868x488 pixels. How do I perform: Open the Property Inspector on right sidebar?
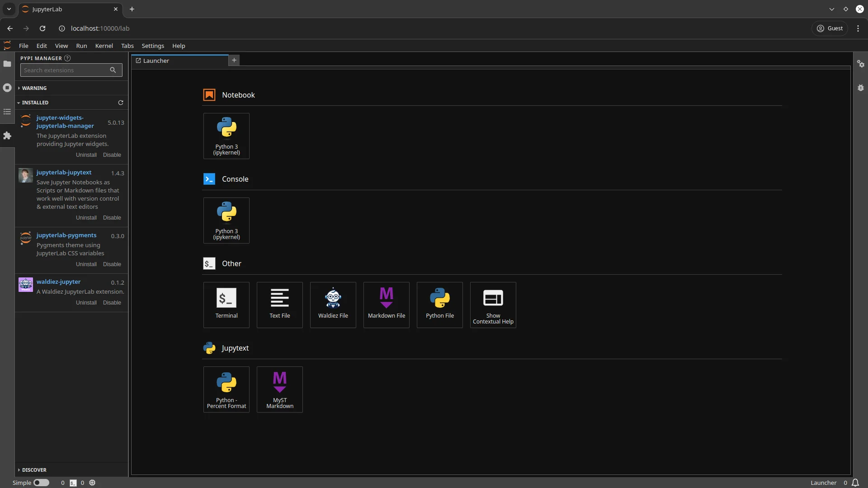tap(860, 64)
